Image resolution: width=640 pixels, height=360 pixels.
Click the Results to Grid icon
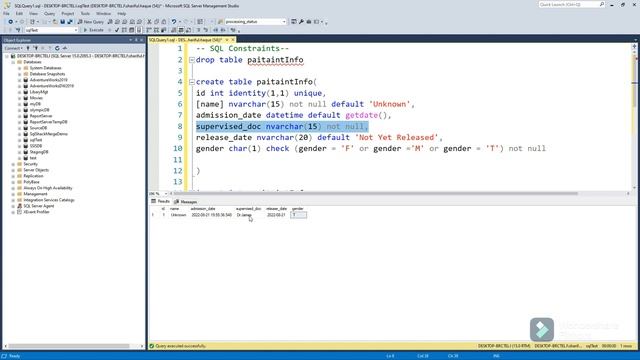(x=181, y=30)
